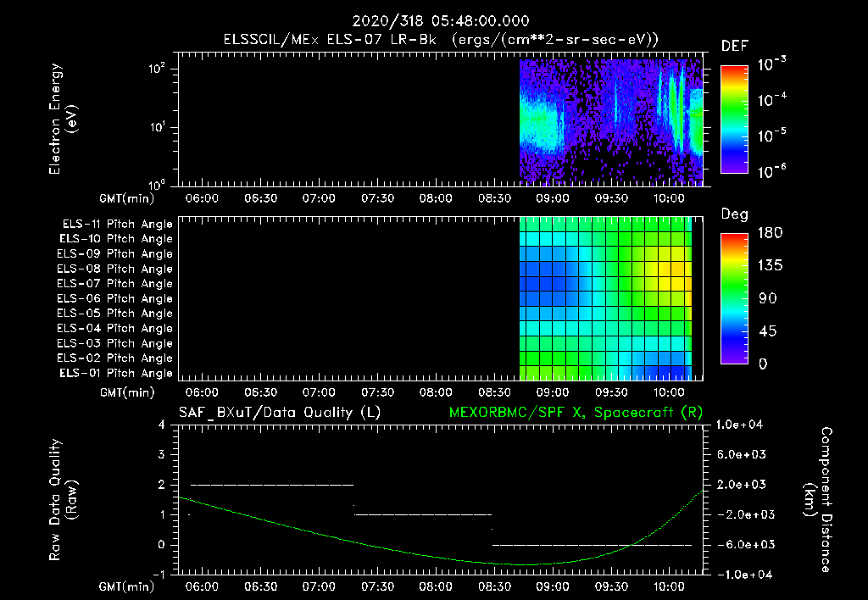Click the ELS-01 Pitch Angle row label
The width and height of the screenshot is (868, 600).
pyautogui.click(x=116, y=373)
